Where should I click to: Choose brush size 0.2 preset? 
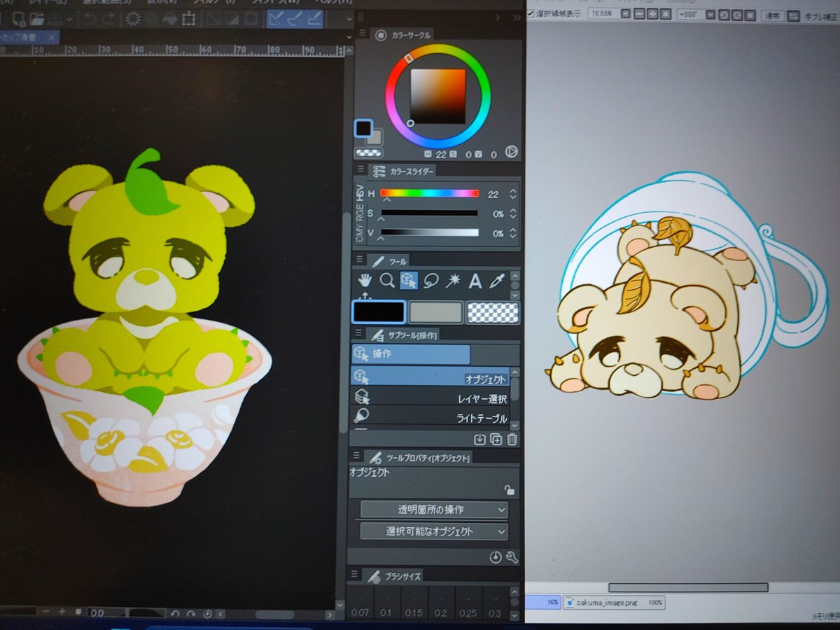click(x=441, y=602)
